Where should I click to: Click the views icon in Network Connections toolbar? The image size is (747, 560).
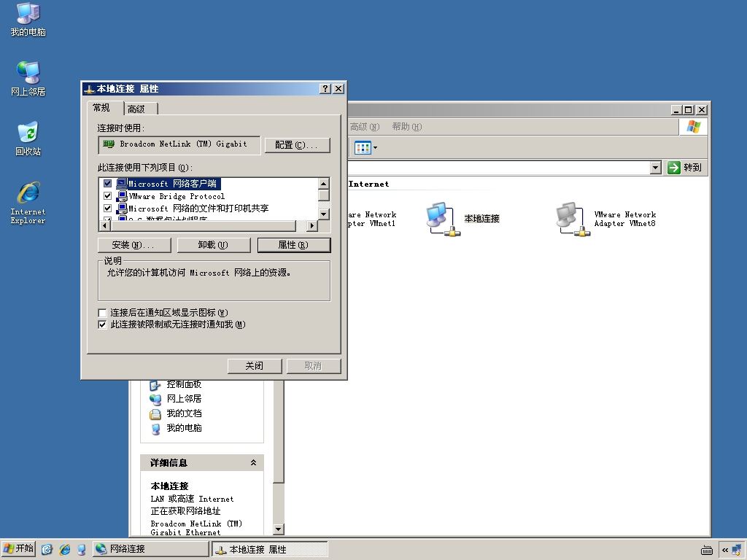click(363, 147)
